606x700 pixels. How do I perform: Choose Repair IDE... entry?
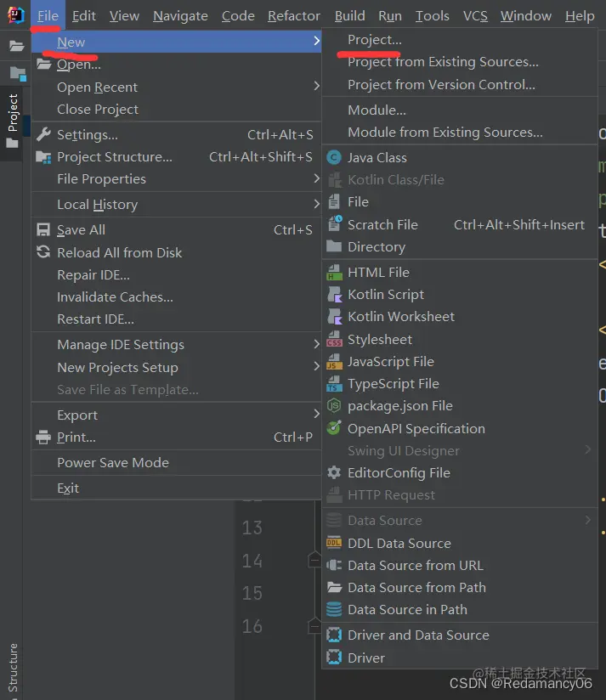[x=93, y=274]
